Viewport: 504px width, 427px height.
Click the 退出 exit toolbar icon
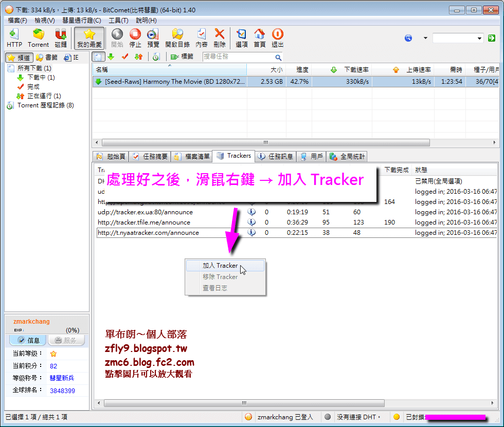tap(277, 38)
